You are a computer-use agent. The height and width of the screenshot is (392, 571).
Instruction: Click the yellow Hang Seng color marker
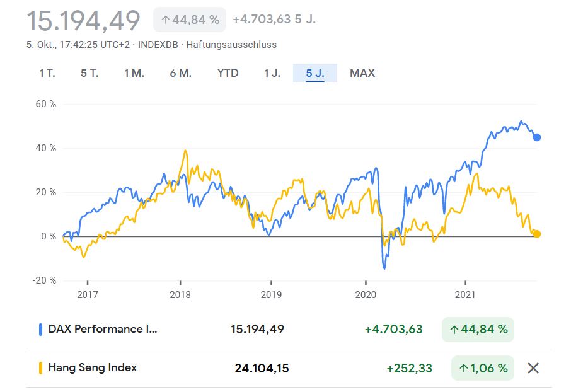[x=41, y=367]
